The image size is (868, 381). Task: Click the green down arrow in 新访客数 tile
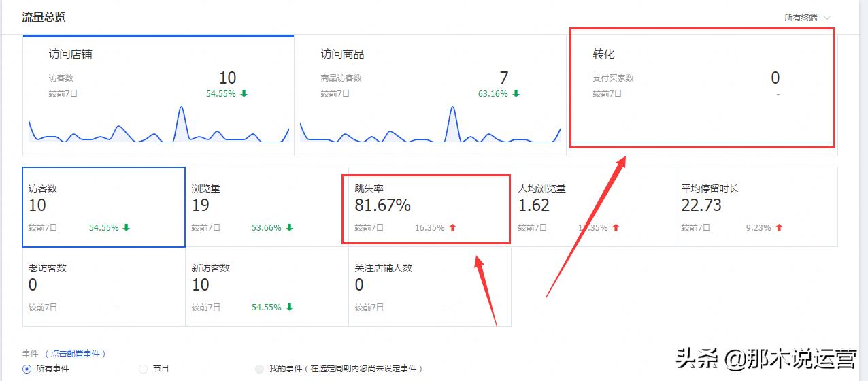click(x=289, y=308)
